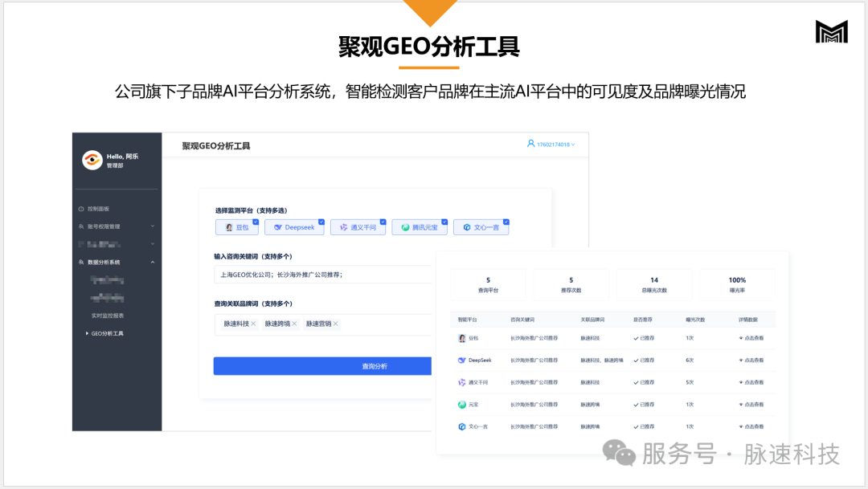
Task: Click the 是否推荐 column header
Action: coord(643,320)
